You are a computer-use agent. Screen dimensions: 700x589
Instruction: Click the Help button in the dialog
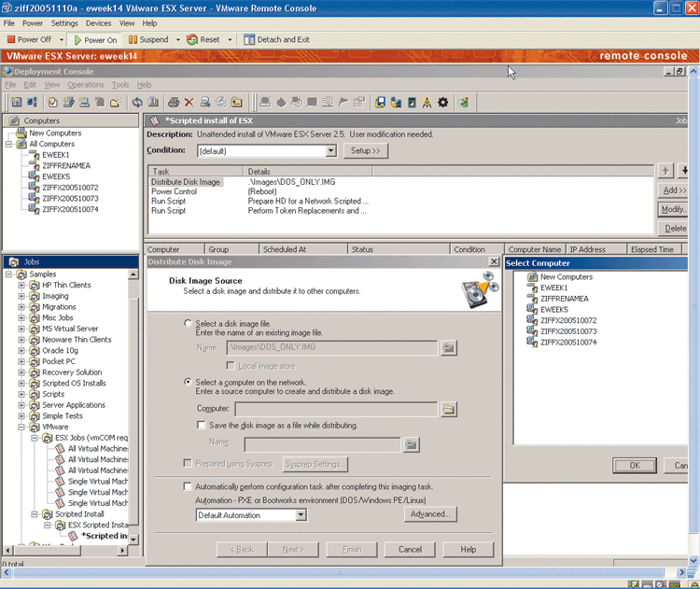pyautogui.click(x=469, y=549)
